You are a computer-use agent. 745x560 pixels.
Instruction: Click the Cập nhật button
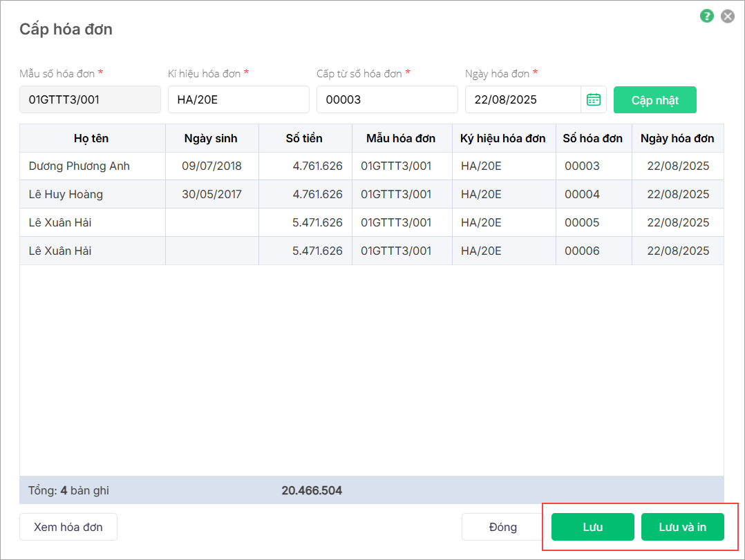pyautogui.click(x=654, y=99)
